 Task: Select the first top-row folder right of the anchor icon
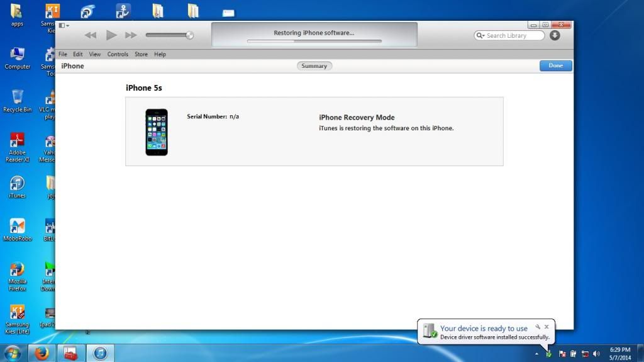[158, 11]
